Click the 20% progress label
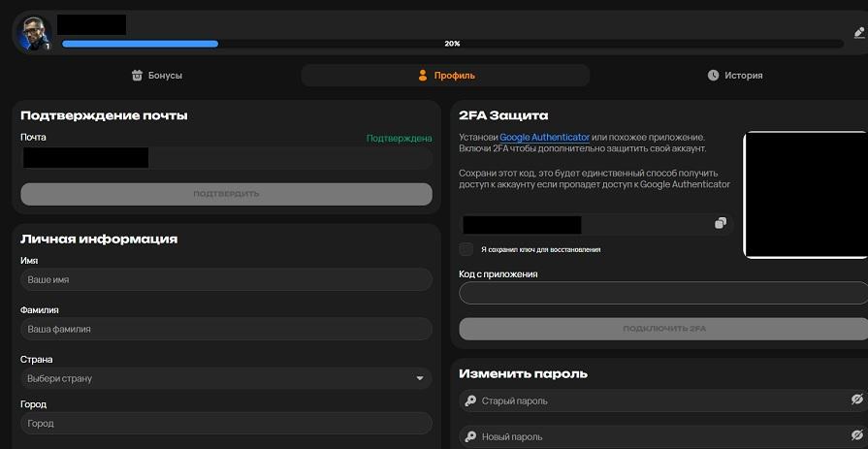868x449 pixels. [452, 44]
